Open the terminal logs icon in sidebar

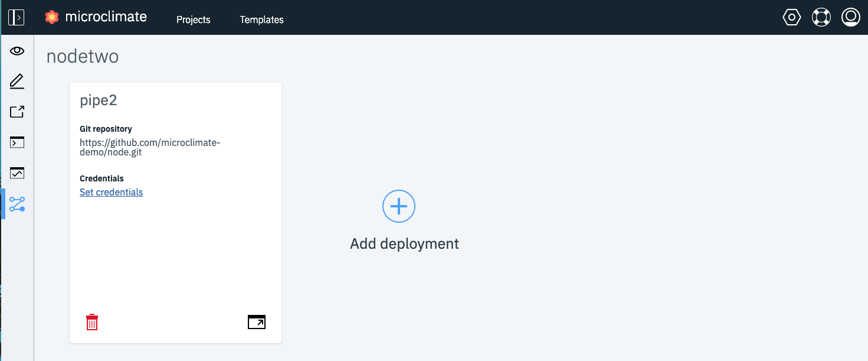pos(17,142)
